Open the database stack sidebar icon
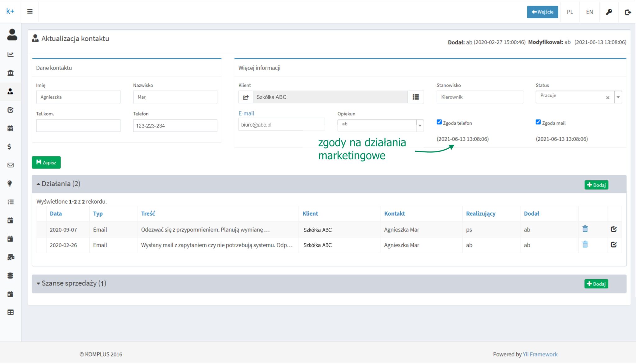 click(10, 276)
